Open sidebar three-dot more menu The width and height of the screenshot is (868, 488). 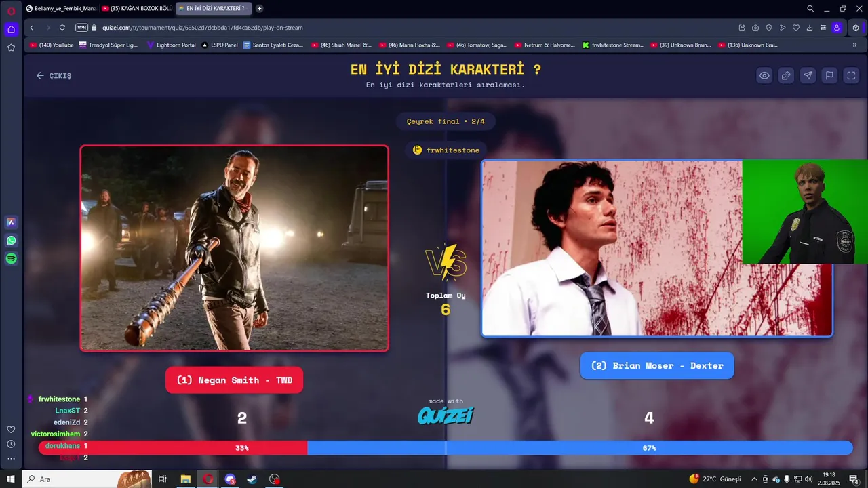pos(11,459)
